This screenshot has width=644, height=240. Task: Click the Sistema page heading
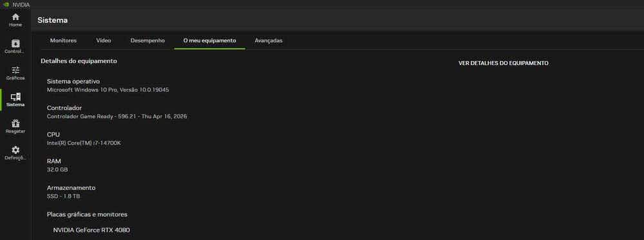pyautogui.click(x=53, y=20)
